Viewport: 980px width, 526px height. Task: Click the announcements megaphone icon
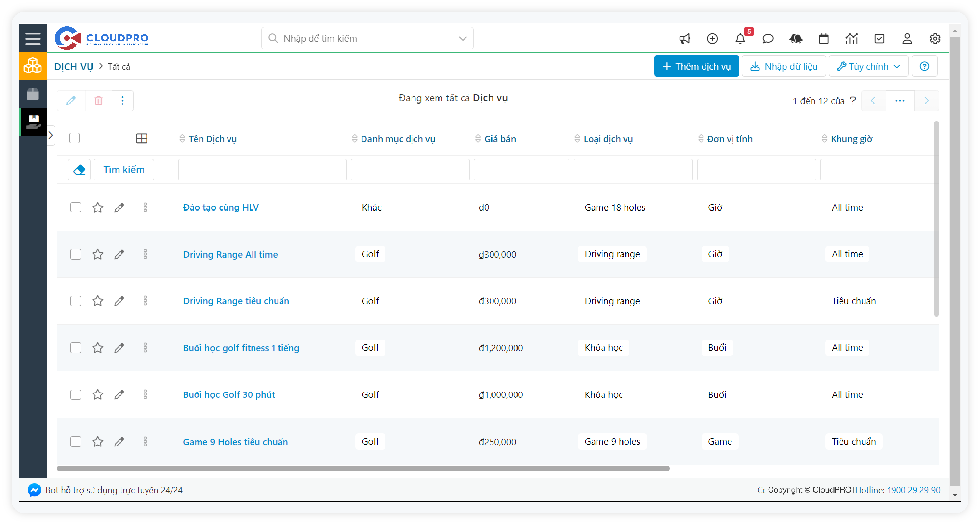tap(684, 39)
